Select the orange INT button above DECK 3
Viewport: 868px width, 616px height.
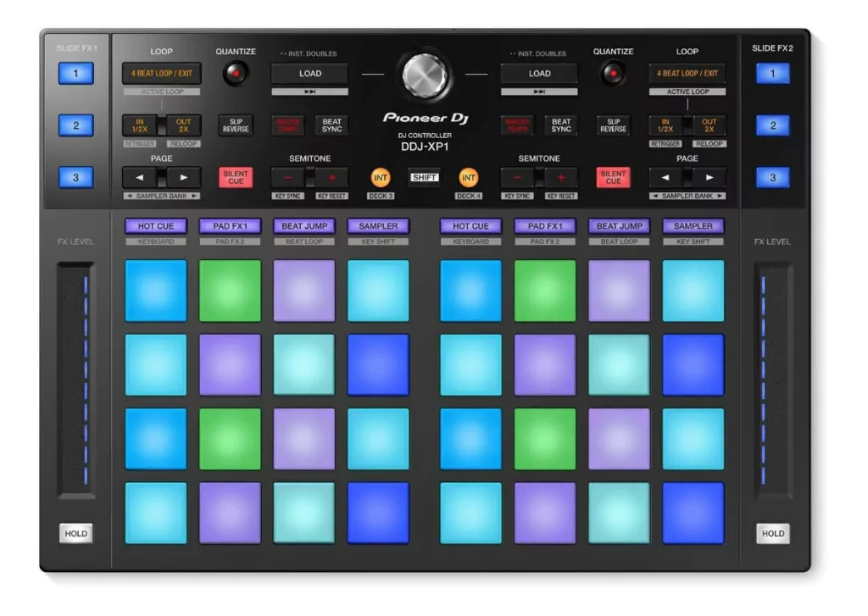coord(381,178)
